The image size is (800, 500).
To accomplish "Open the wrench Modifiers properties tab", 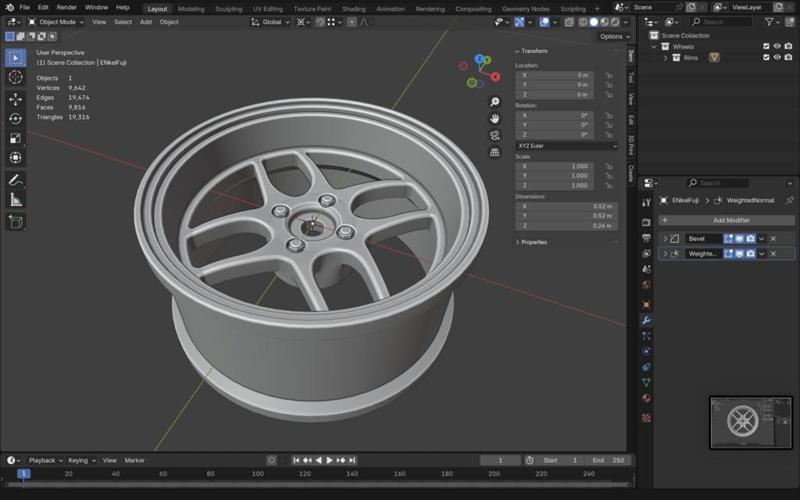I will 646,320.
